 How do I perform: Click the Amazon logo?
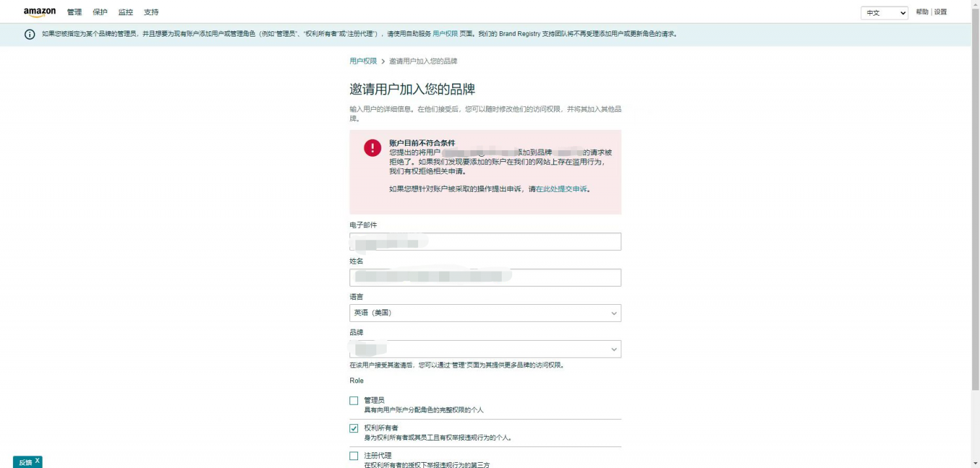pos(40,12)
